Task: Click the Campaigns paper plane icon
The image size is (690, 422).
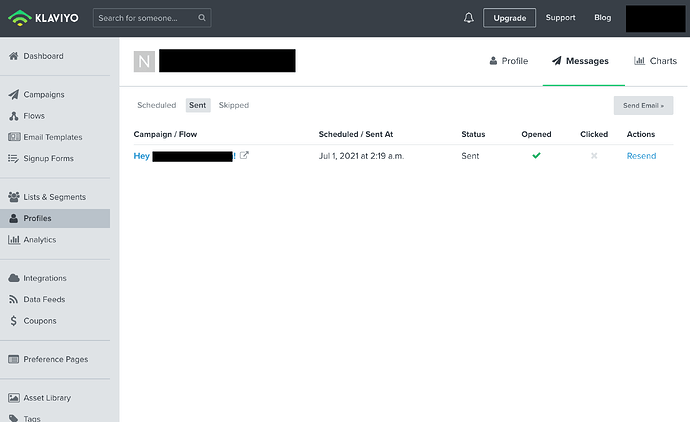Action: (x=14, y=95)
